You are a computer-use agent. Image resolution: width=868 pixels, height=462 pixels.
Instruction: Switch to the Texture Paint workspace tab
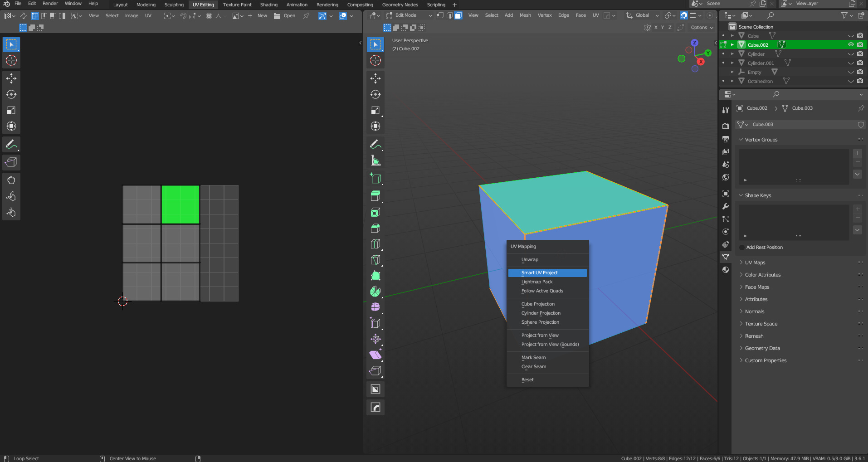[237, 5]
